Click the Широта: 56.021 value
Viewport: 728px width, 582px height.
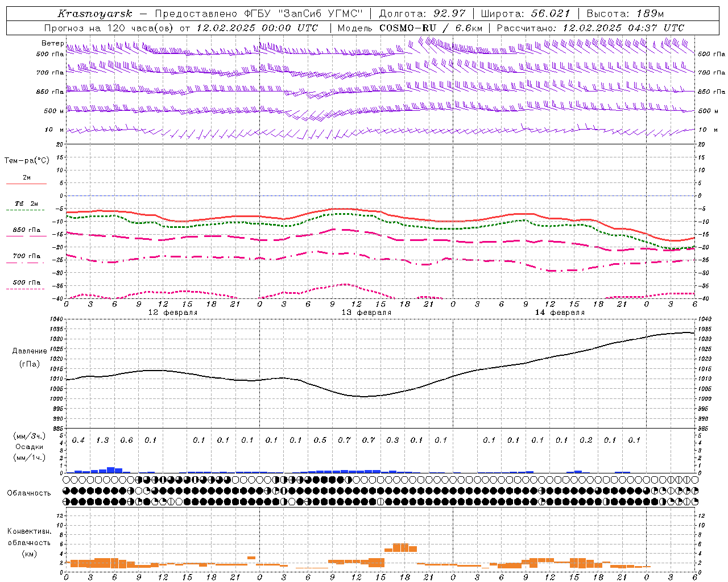pos(526,14)
